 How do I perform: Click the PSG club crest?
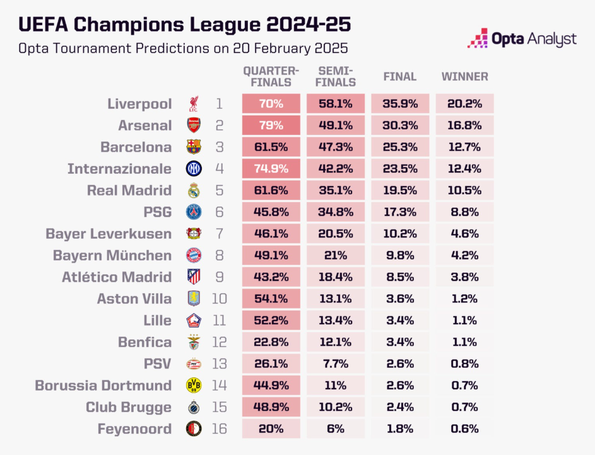(194, 212)
